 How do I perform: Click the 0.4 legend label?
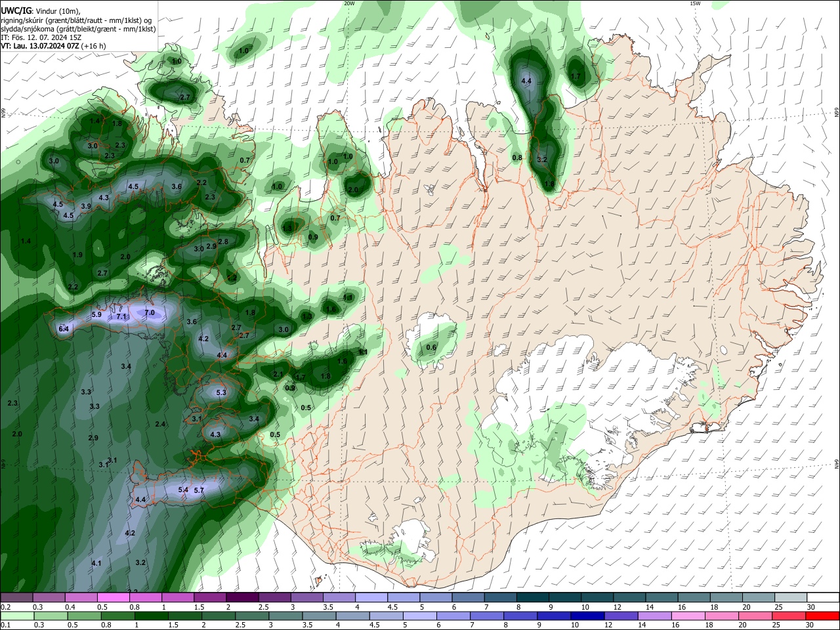[x=70, y=607]
